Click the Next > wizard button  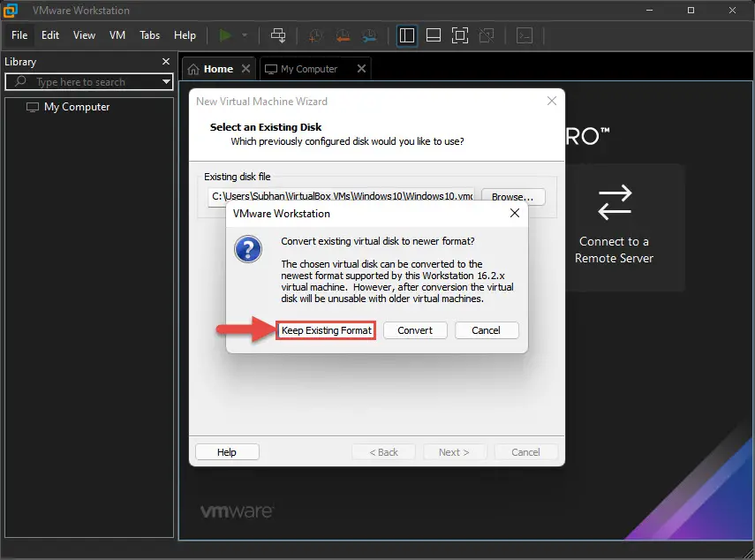tap(455, 452)
